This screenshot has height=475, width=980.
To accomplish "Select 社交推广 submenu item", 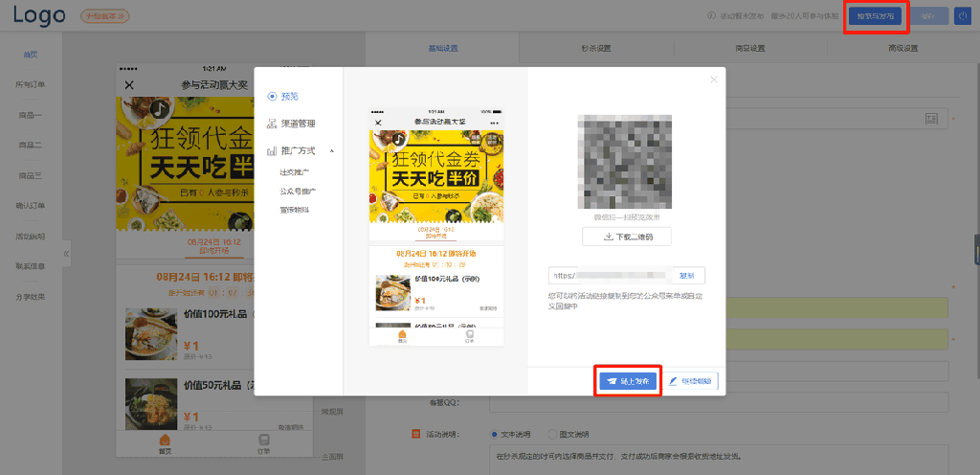I will pyautogui.click(x=296, y=171).
